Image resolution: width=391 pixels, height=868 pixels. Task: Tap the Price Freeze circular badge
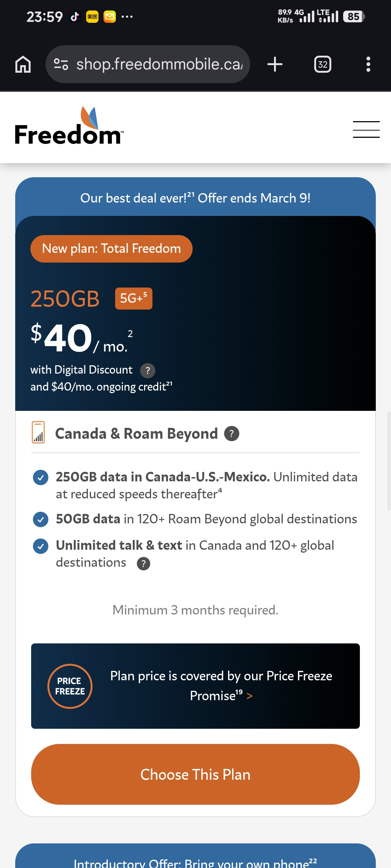(70, 686)
